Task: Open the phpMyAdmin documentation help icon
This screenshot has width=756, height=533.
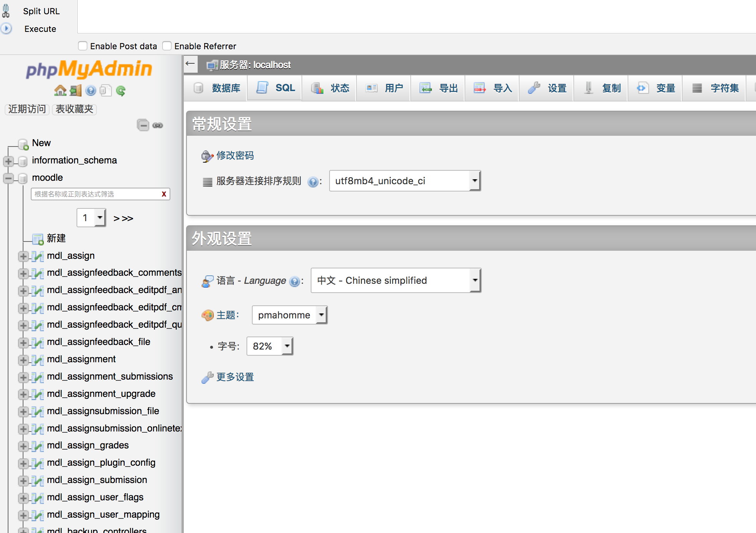Action: 91,90
